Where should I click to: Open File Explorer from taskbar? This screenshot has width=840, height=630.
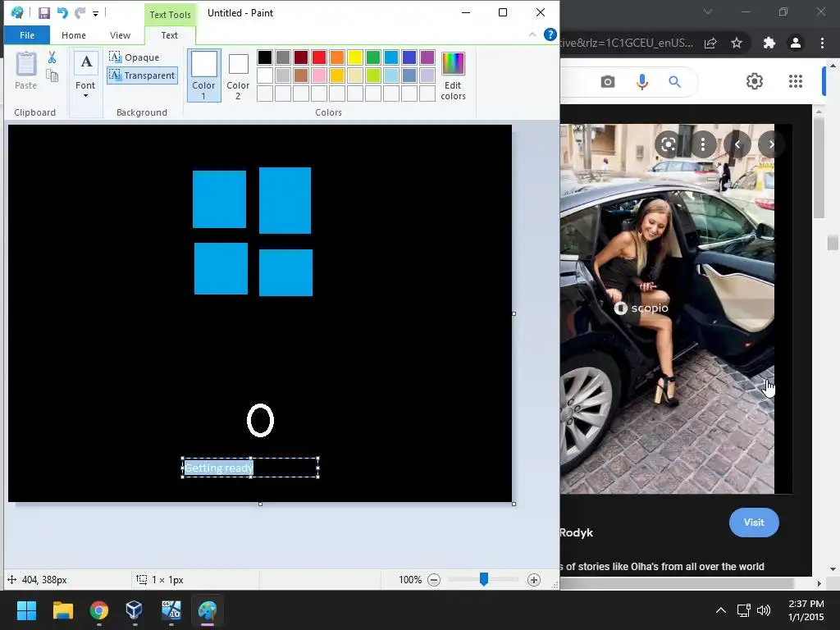pyautogui.click(x=62, y=610)
